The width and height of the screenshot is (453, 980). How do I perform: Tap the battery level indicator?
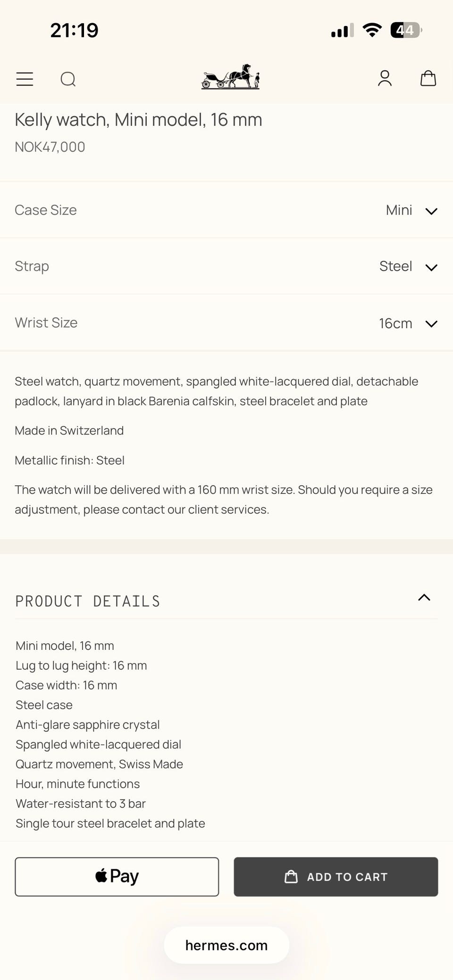tap(405, 30)
